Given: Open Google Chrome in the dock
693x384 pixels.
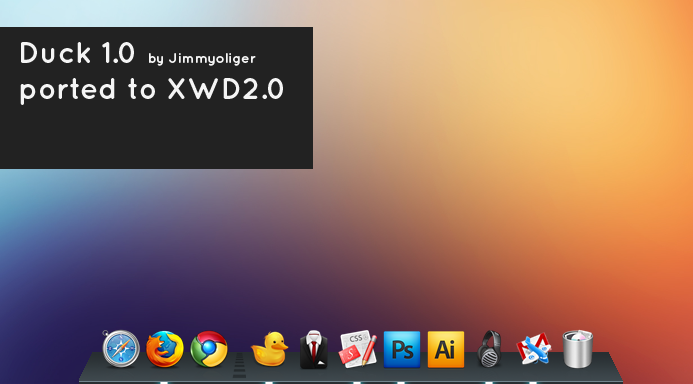Looking at the screenshot, I should pos(209,349).
